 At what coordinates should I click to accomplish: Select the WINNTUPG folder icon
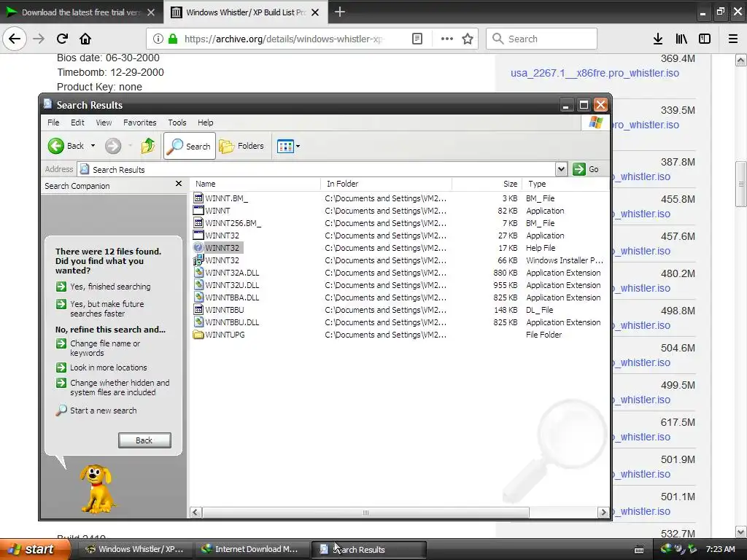coord(198,334)
